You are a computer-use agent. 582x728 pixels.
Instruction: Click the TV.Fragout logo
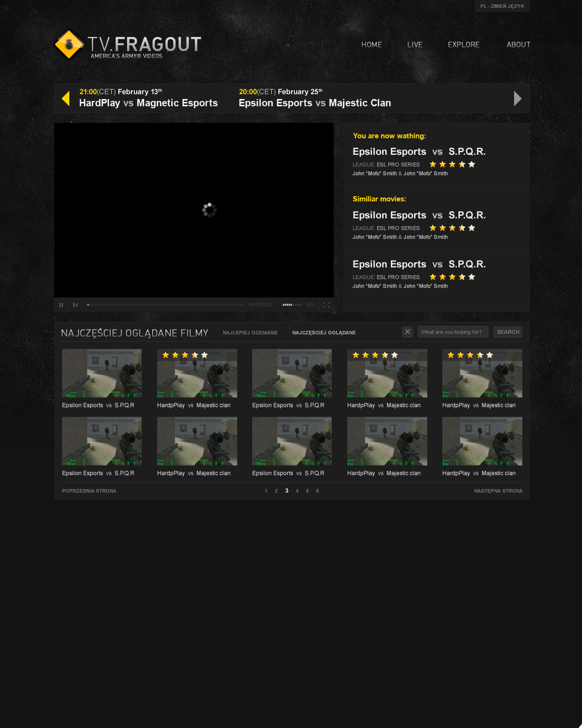[x=128, y=45]
